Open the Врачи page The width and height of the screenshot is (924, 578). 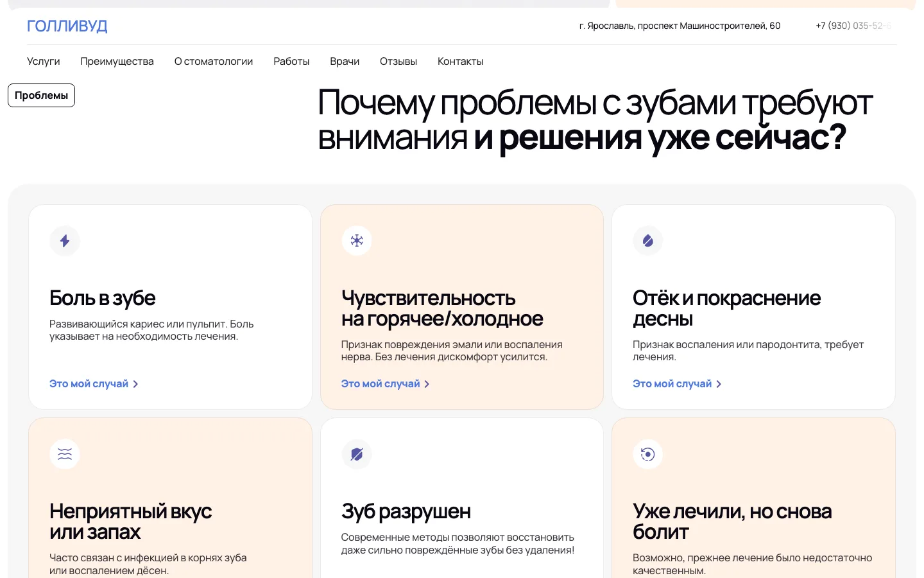click(x=345, y=62)
